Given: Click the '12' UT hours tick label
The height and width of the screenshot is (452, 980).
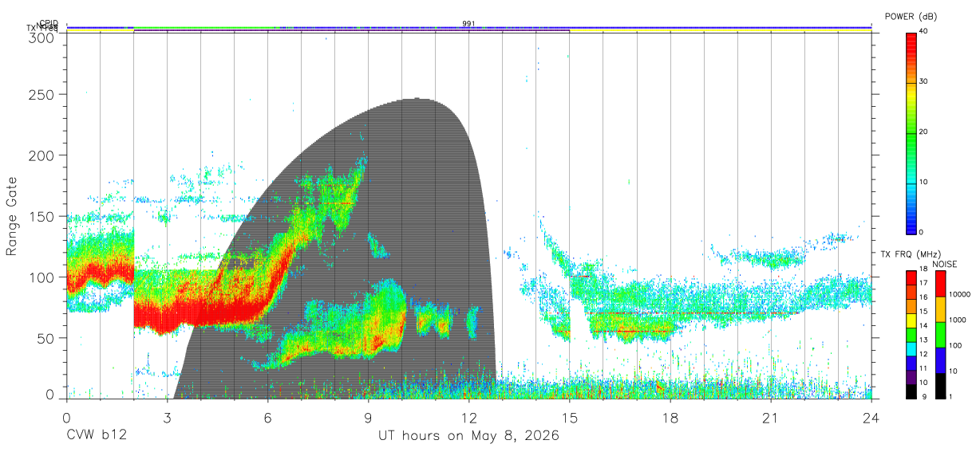Looking at the screenshot, I should click(469, 418).
